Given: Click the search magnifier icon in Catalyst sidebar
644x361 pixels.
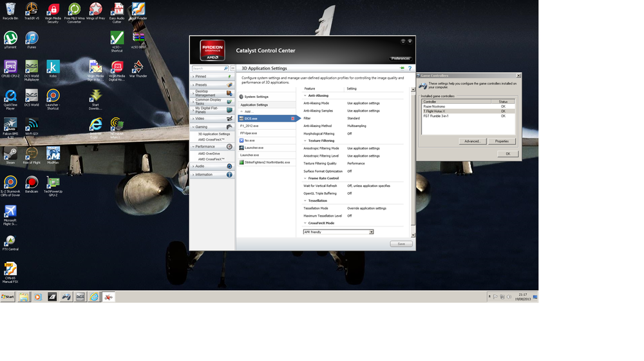Looking at the screenshot, I should click(225, 68).
